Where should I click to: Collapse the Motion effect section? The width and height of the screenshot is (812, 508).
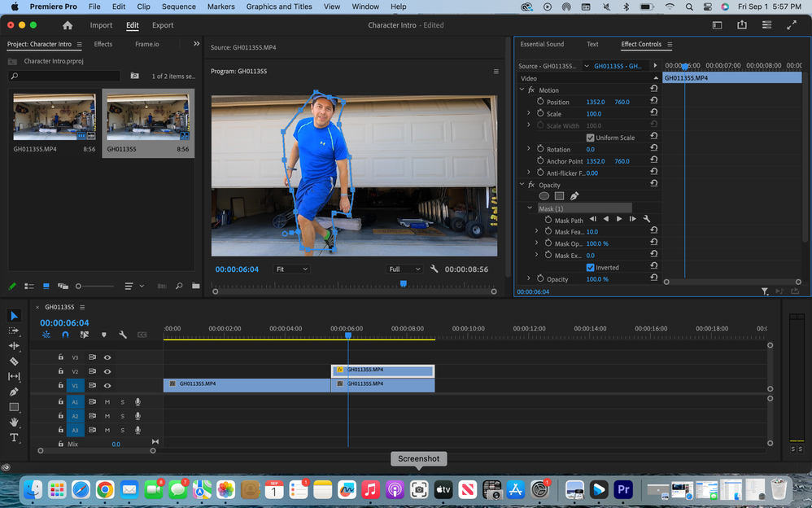(522, 90)
